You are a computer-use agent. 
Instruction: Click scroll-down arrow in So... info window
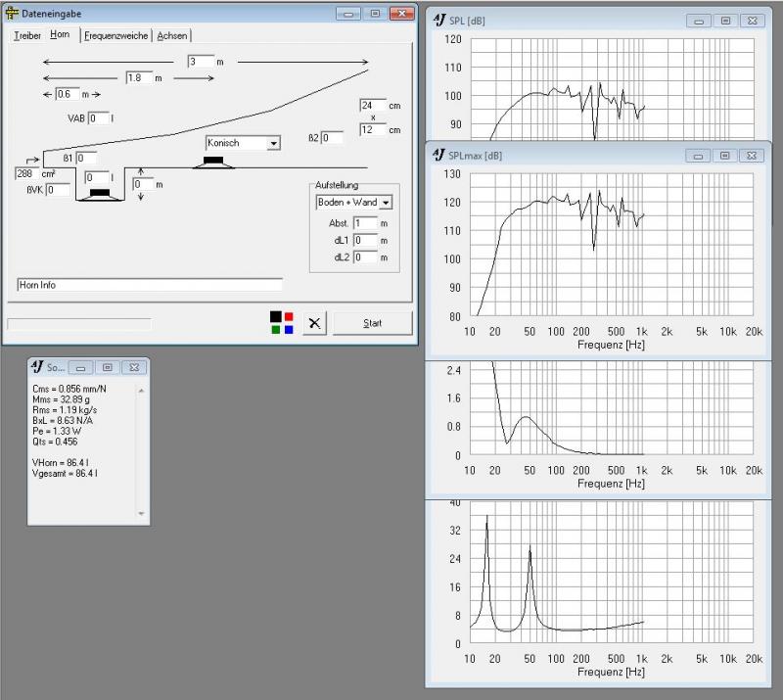141,514
